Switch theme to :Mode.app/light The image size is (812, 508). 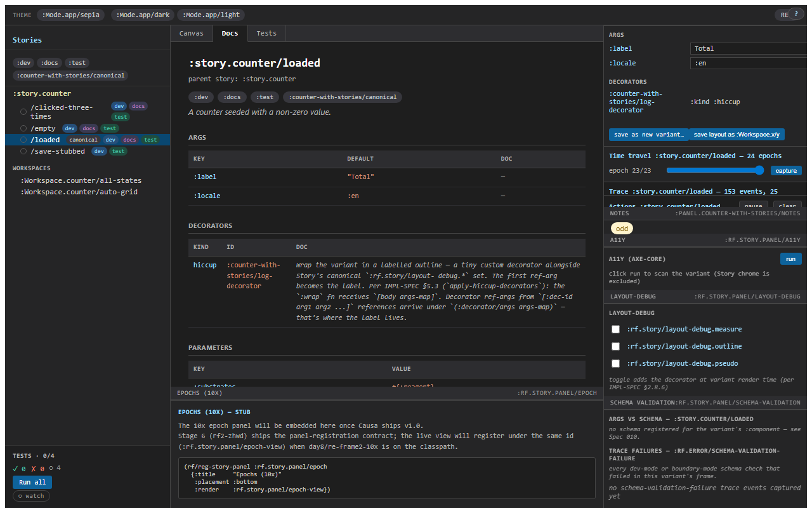point(211,15)
